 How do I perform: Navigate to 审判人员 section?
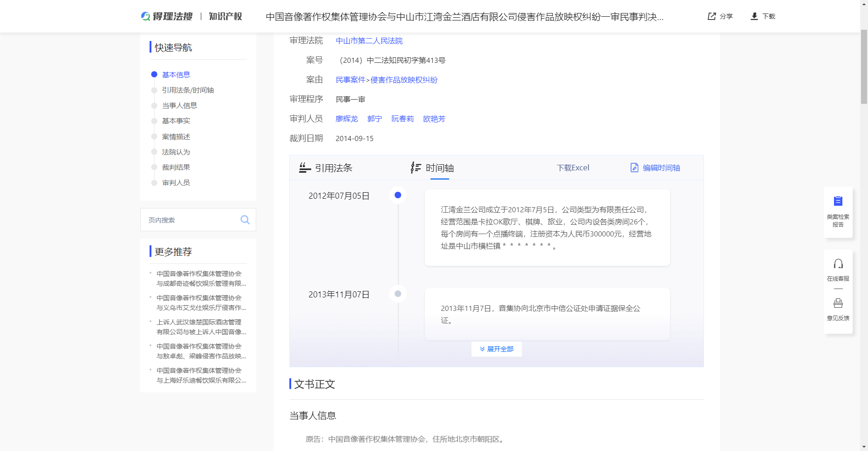pos(176,183)
